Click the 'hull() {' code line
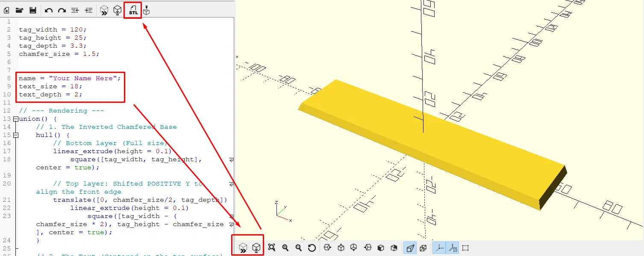This screenshot has width=644, height=256. 53,135
